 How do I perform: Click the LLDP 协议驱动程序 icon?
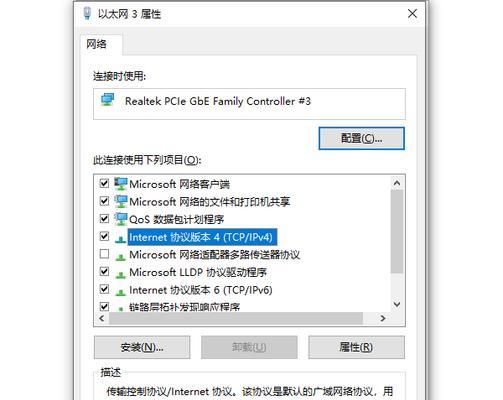coord(120,274)
